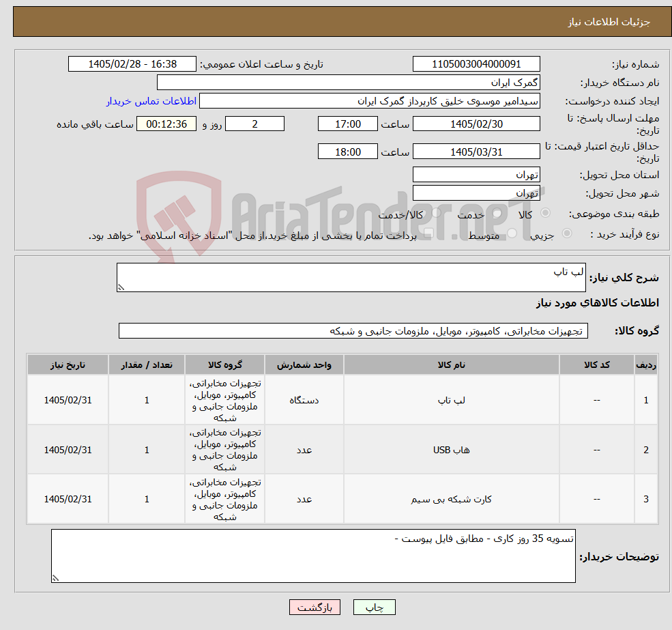This screenshot has width=672, height=630.
Task: Click the ردیف column header
Action: click(x=646, y=364)
